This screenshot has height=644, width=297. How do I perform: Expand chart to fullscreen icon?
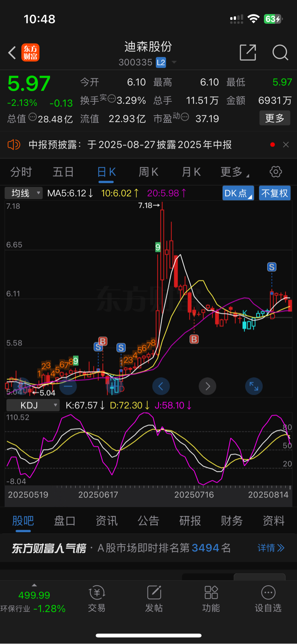click(x=254, y=386)
